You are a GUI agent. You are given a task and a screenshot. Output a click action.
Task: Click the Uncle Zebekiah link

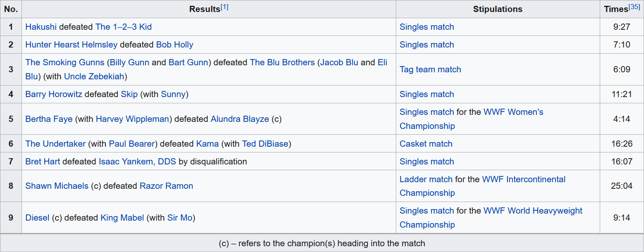pyautogui.click(x=95, y=76)
